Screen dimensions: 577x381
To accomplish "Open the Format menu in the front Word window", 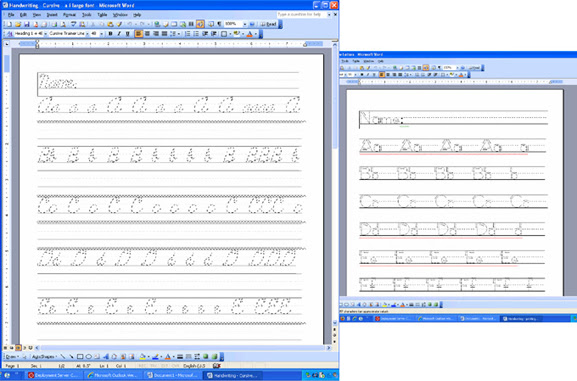I will tap(69, 15).
